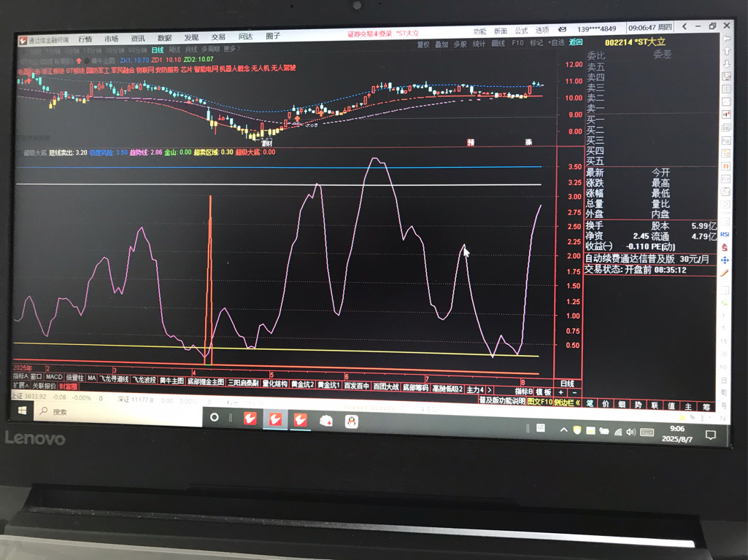
Task: Click the back arrow in title bar
Action: coord(685,27)
